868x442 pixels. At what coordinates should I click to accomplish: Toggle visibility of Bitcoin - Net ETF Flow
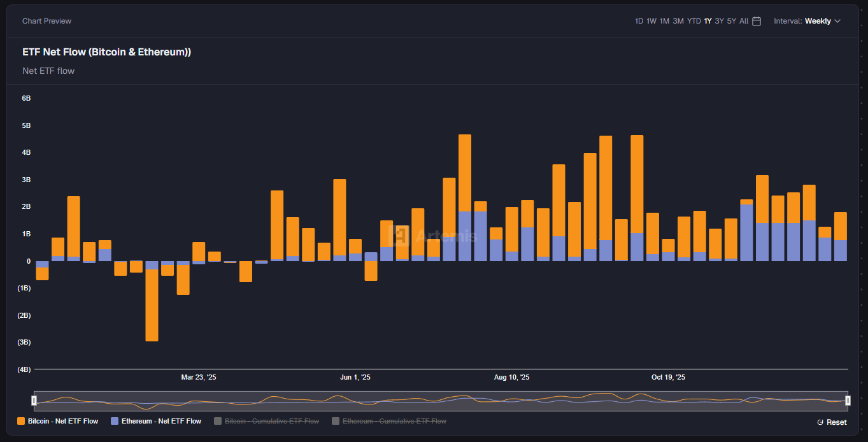tap(63, 421)
